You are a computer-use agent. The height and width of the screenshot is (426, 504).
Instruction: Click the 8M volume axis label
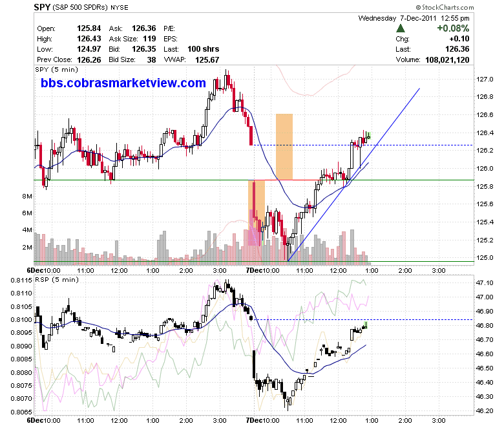coord(27,196)
